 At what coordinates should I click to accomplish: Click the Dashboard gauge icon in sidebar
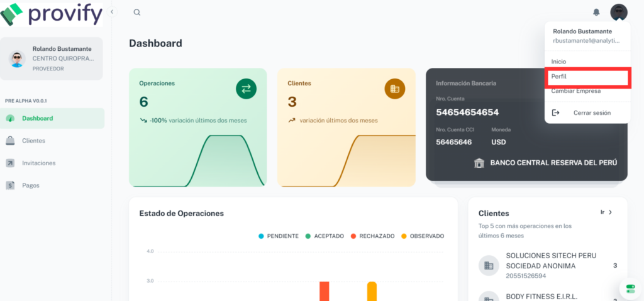tap(10, 118)
